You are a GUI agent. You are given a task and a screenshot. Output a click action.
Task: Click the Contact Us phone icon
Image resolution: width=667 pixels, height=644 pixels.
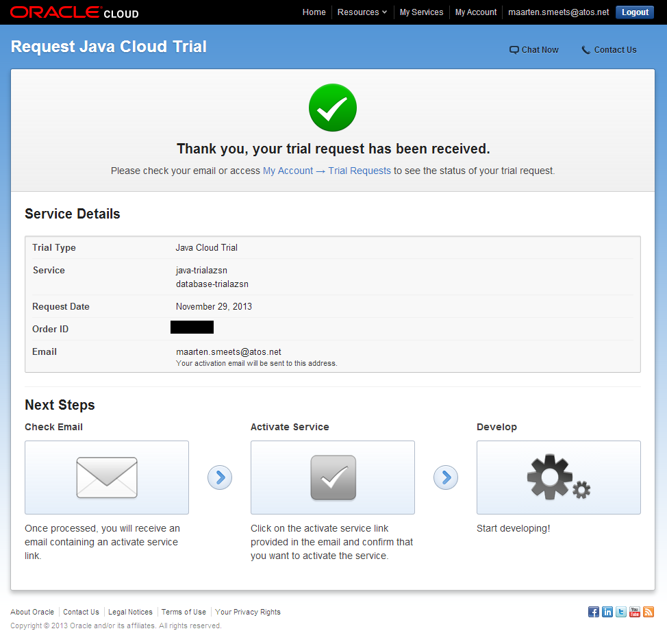click(x=586, y=50)
